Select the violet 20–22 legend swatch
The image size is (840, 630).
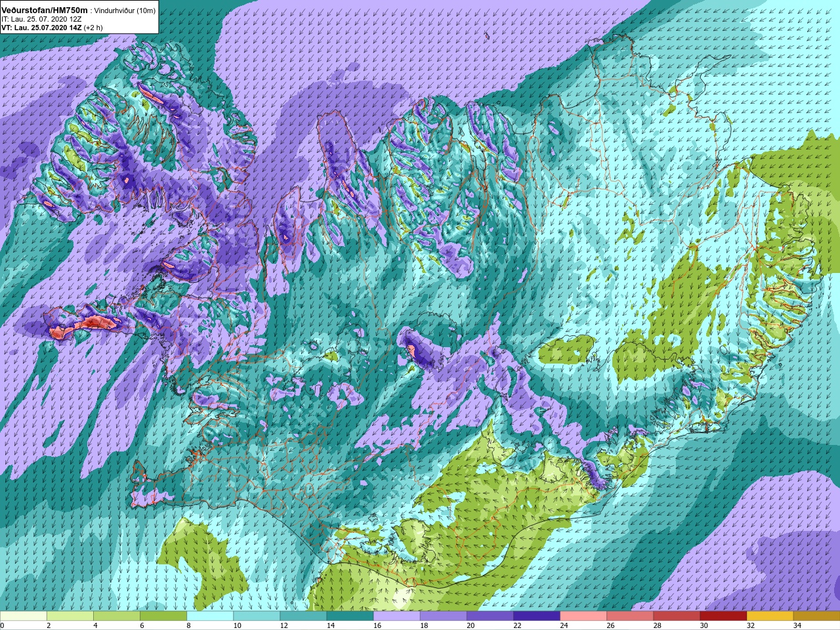490,616
